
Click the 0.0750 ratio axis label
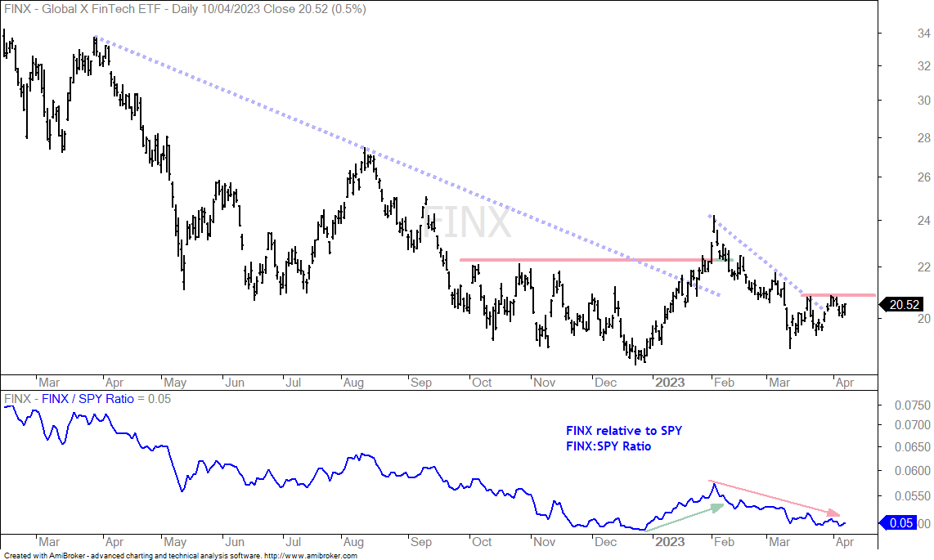(x=913, y=405)
